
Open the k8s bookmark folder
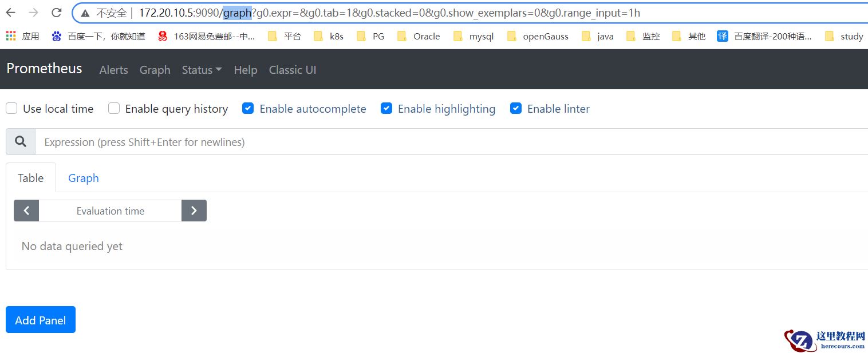tap(329, 36)
